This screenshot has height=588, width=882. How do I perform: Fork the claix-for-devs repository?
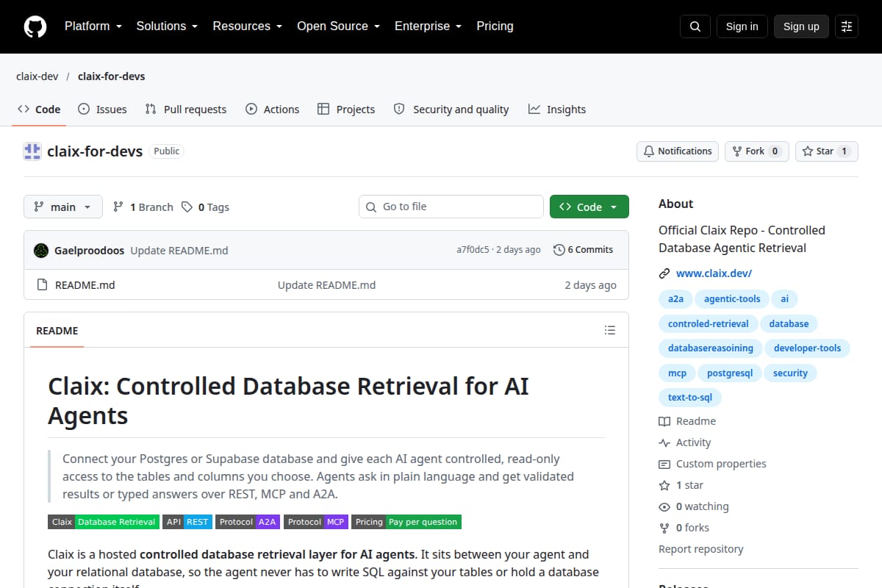pos(757,151)
